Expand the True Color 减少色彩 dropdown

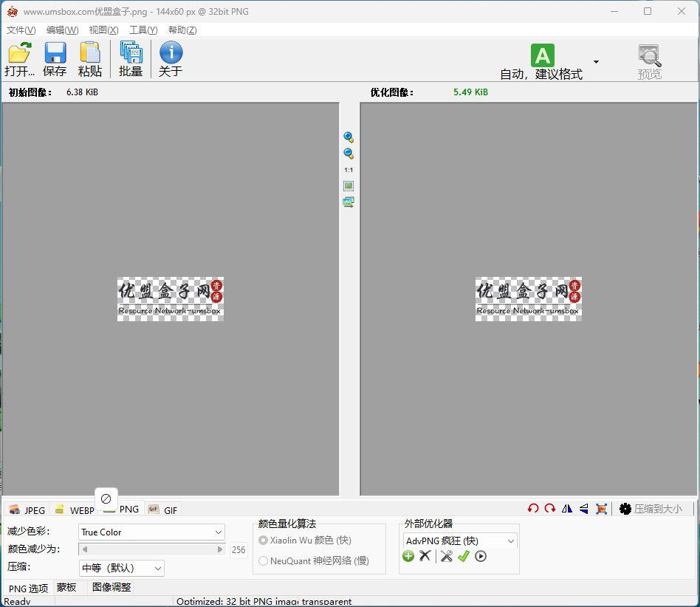[152, 532]
